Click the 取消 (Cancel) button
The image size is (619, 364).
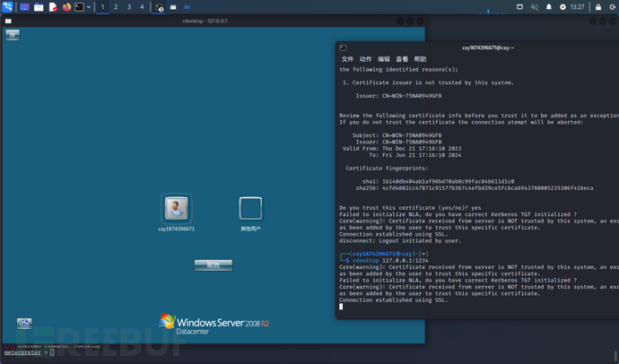214,265
